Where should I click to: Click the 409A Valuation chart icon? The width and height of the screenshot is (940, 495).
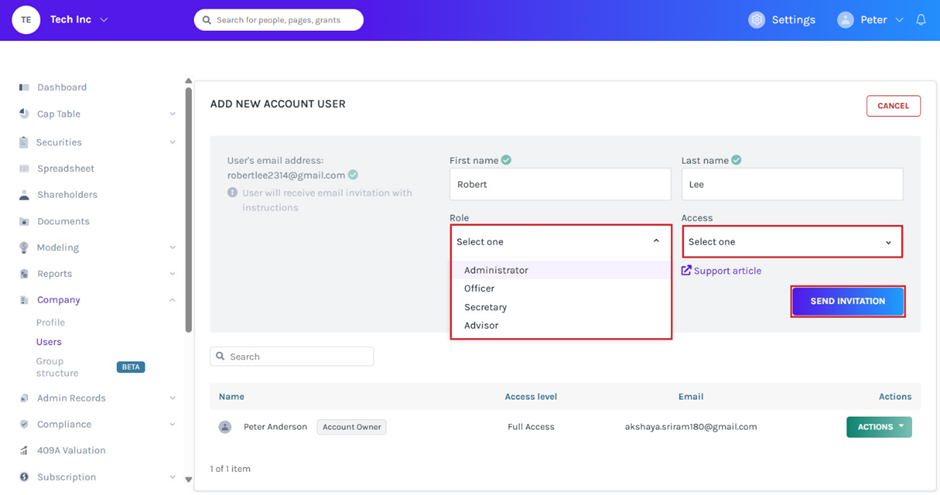(24, 450)
